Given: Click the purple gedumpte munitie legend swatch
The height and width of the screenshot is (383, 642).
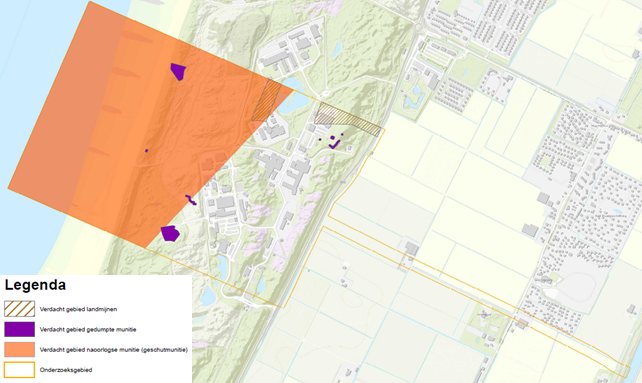Looking at the screenshot, I should (20, 329).
